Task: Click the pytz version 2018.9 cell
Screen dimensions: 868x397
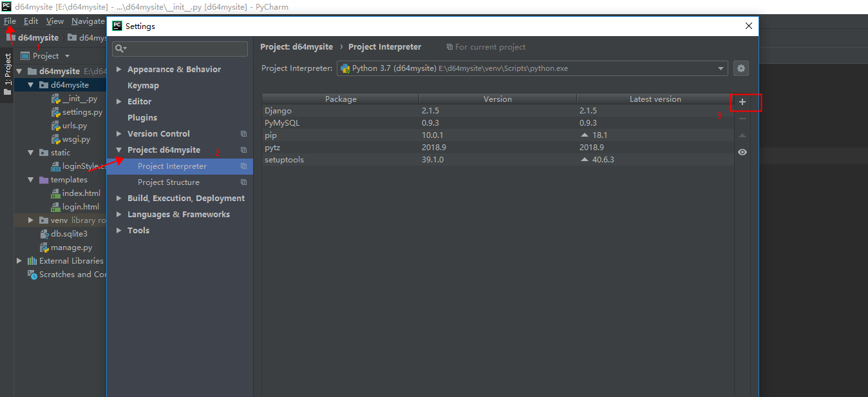Action: click(498, 147)
